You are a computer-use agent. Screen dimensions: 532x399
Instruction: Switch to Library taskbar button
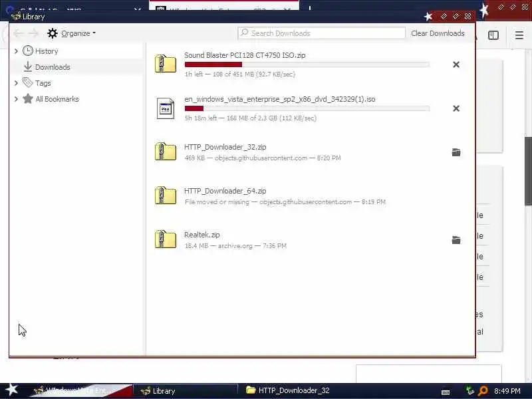click(186, 391)
